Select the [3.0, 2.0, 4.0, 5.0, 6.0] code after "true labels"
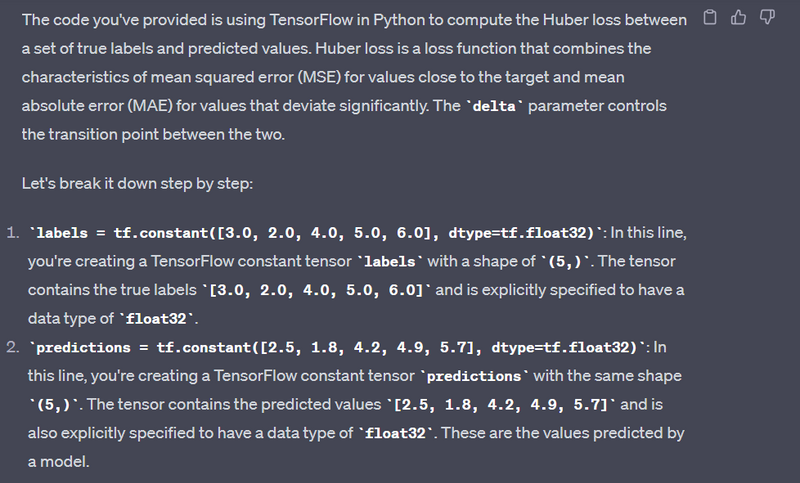The image size is (800, 483). (316, 290)
